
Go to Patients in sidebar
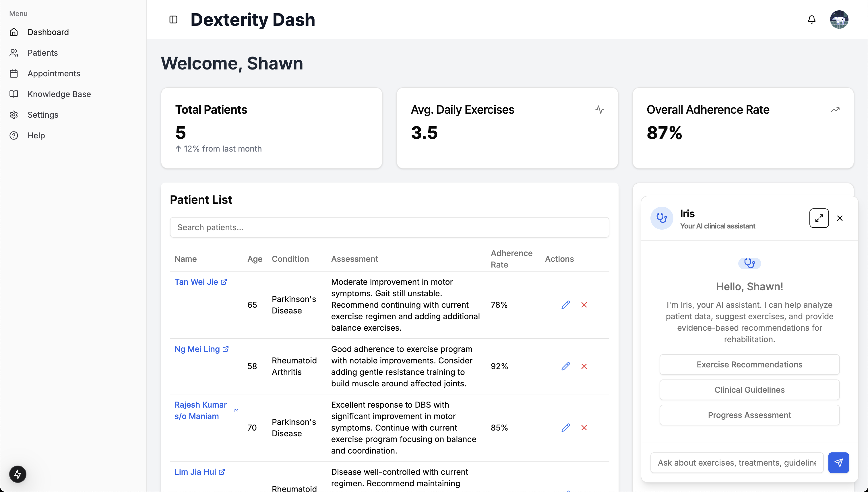click(42, 53)
